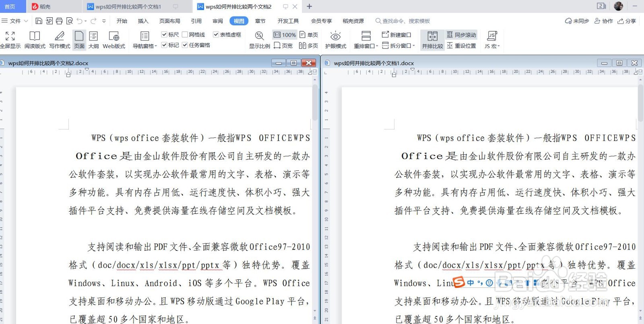644x324 pixels.
Task: Switch to Outline view (大纲)
Action: [x=93, y=40]
